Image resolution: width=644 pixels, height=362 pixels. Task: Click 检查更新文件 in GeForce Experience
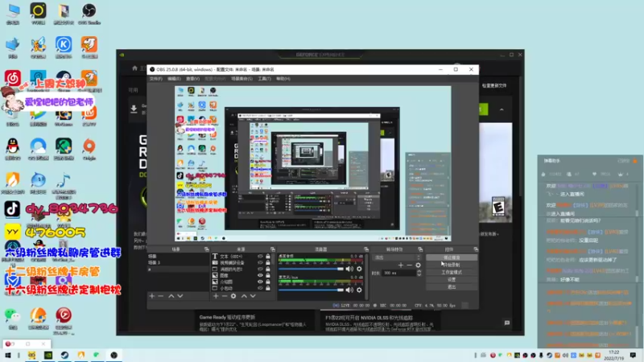coord(494,85)
